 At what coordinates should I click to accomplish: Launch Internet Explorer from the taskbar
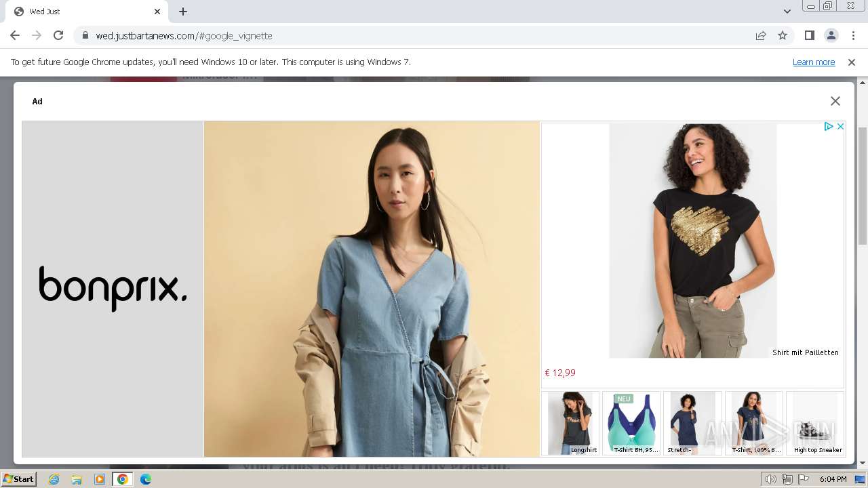point(54,479)
